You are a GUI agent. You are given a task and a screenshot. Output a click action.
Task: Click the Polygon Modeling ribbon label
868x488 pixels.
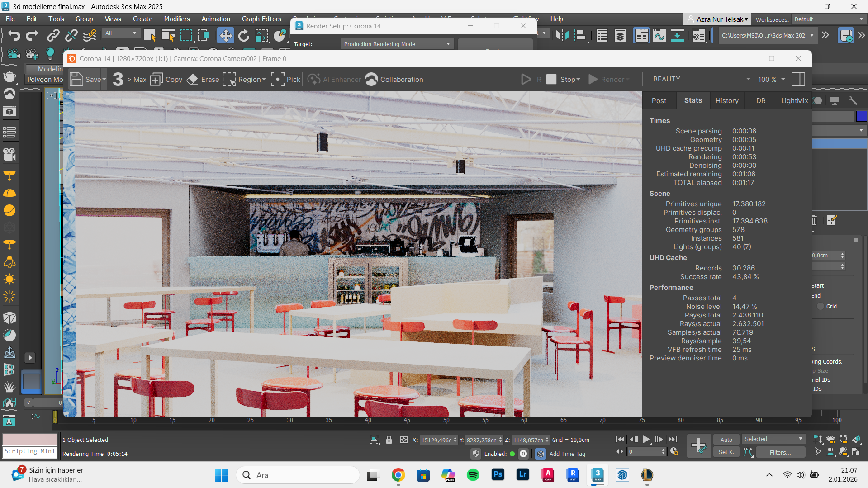[x=45, y=80]
